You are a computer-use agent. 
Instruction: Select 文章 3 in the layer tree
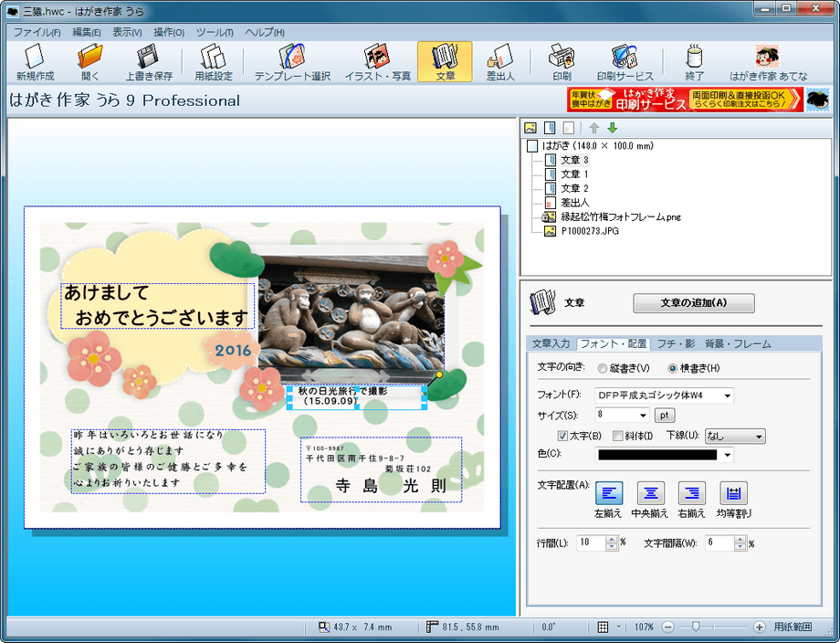pos(574,160)
